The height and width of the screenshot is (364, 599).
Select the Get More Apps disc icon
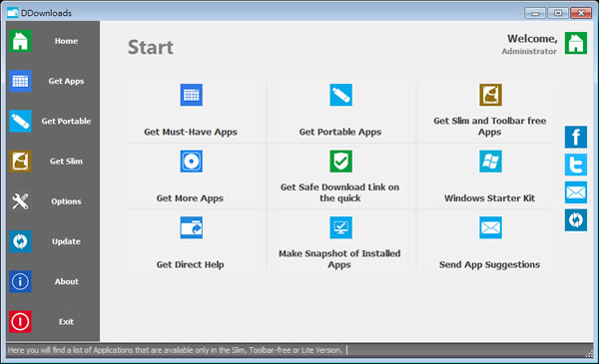point(191,161)
